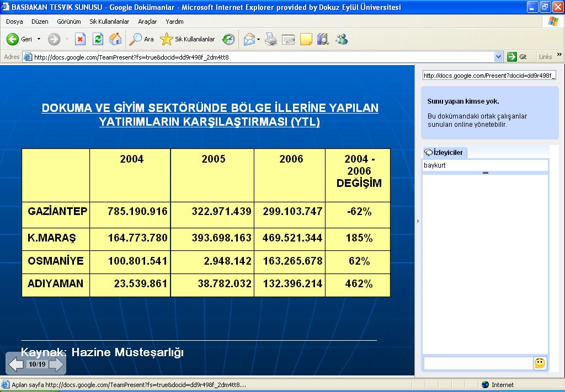The width and height of the screenshot is (565, 392).
Task: Click the mail envelope icon
Action: 249,39
